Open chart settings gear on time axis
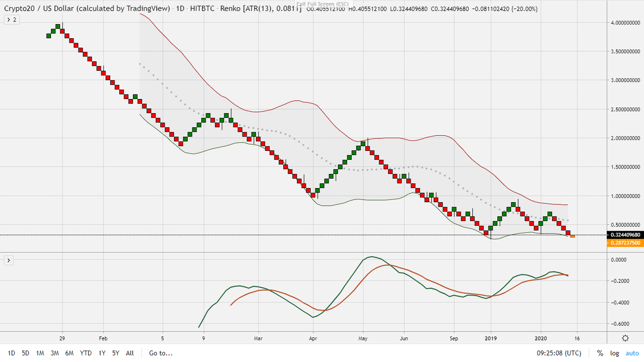The width and height of the screenshot is (644, 362). pos(625,338)
